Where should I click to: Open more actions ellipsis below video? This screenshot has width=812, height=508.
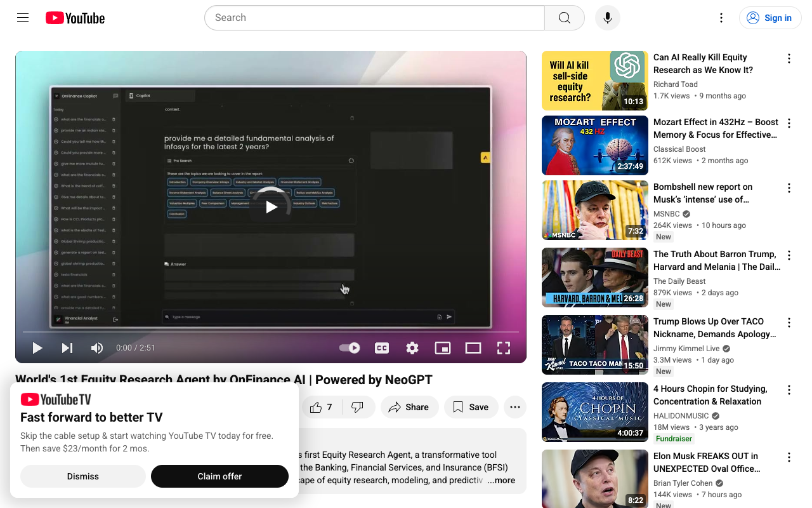click(x=515, y=407)
